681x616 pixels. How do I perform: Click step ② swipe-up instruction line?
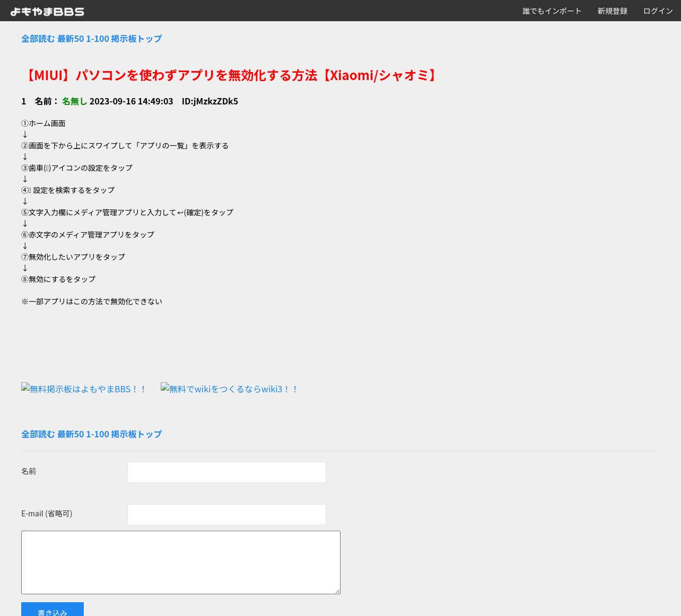[x=125, y=146]
